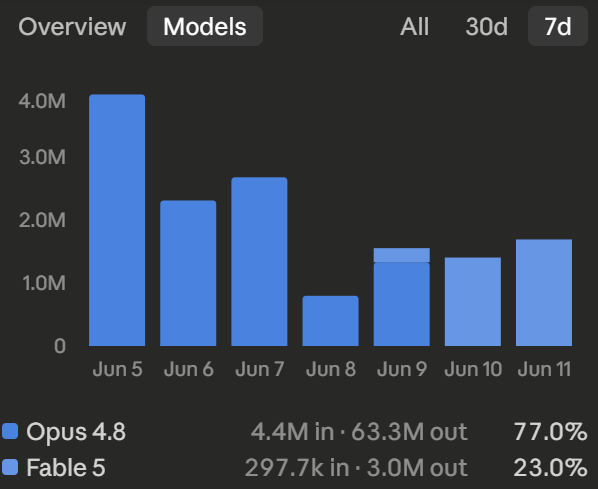The height and width of the screenshot is (489, 598).
Task: Click the 0 y-axis label
Action: (x=59, y=346)
